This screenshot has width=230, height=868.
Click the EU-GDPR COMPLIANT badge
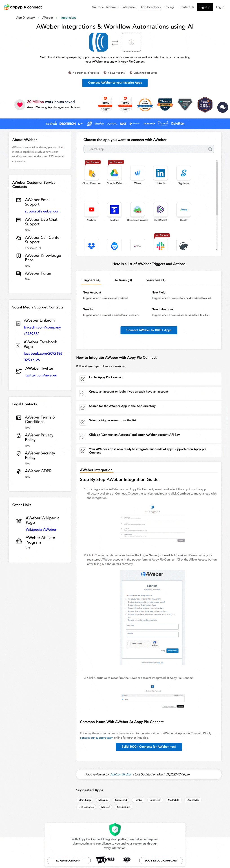[69, 860]
